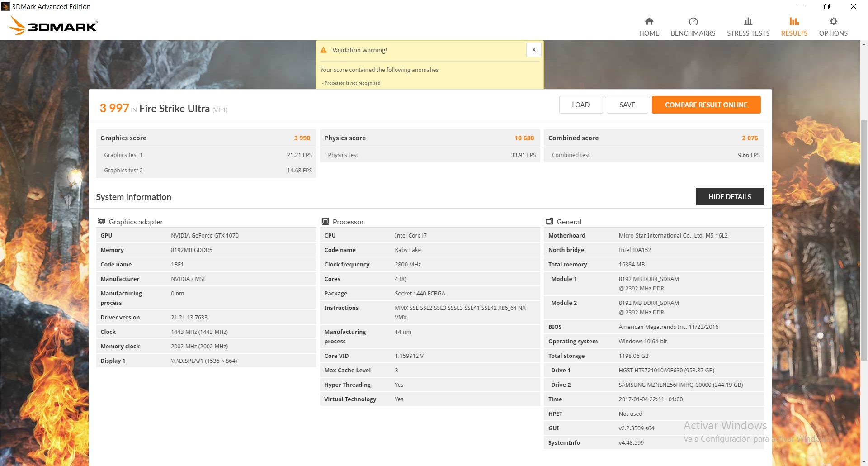Viewport: 868px width, 466px height.
Task: Open the HOME tab
Action: pyautogui.click(x=649, y=27)
